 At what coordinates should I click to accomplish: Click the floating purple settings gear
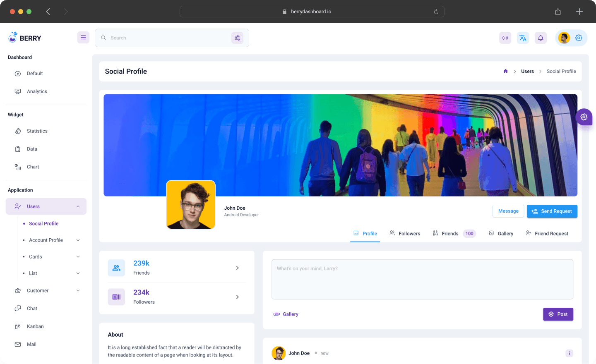click(584, 117)
